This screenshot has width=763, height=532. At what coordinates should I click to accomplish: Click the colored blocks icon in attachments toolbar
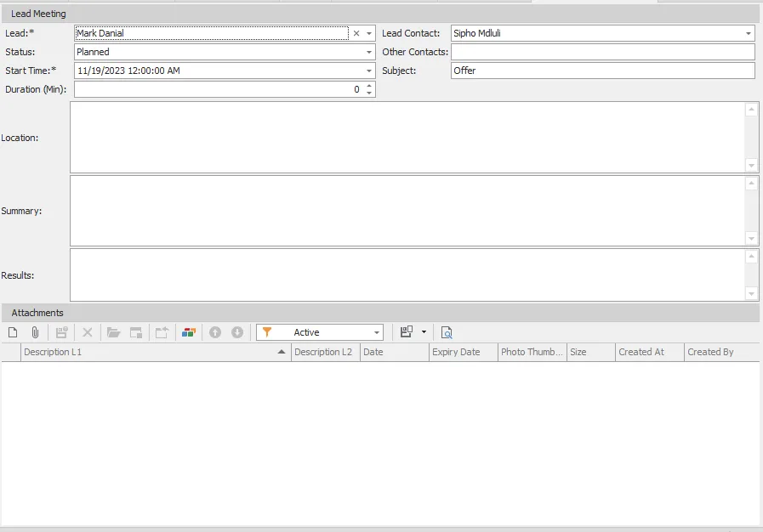189,332
